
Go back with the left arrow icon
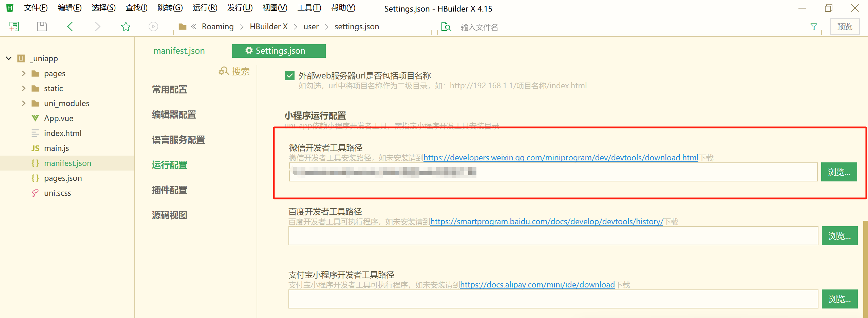[x=70, y=26]
